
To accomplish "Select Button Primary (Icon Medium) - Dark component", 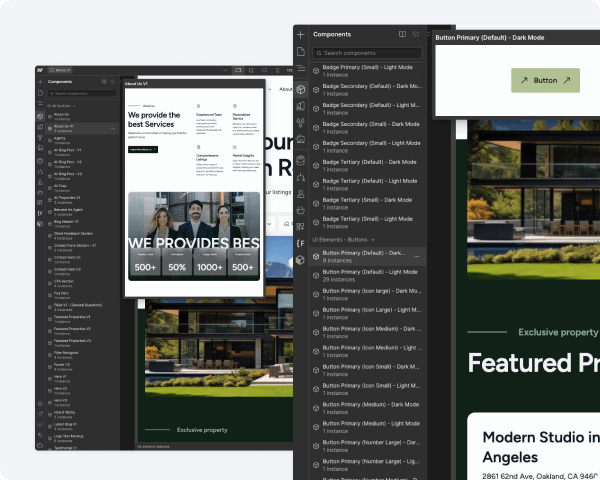I will click(x=368, y=332).
